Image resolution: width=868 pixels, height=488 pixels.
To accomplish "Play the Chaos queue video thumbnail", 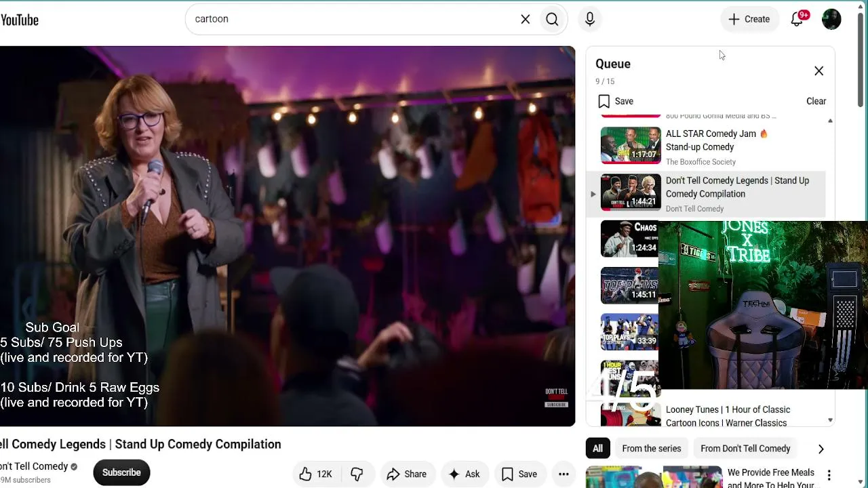I will pos(629,239).
